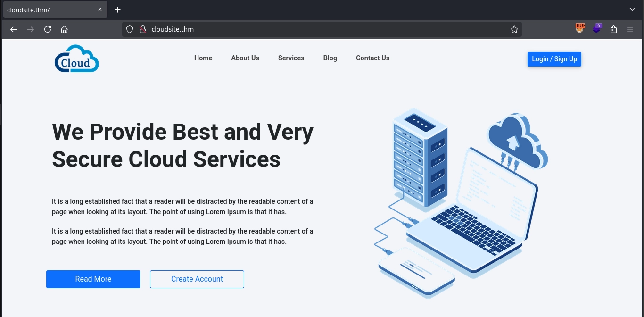Viewport: 644px width, 317px height.
Task: Go to the browser home page
Action: coord(65,29)
